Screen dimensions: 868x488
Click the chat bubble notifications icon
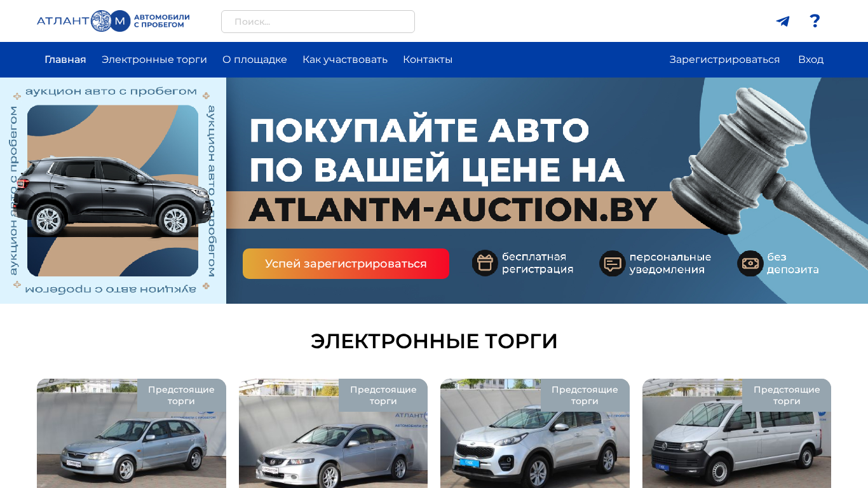[x=613, y=263]
